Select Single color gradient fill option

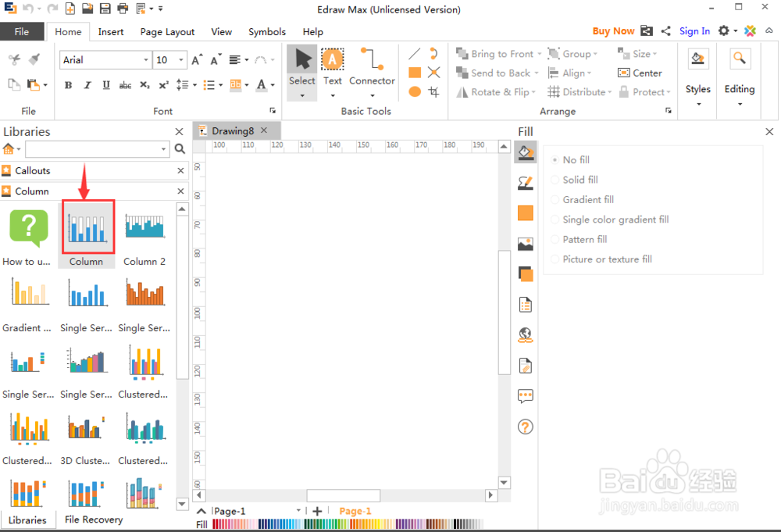[x=610, y=220]
